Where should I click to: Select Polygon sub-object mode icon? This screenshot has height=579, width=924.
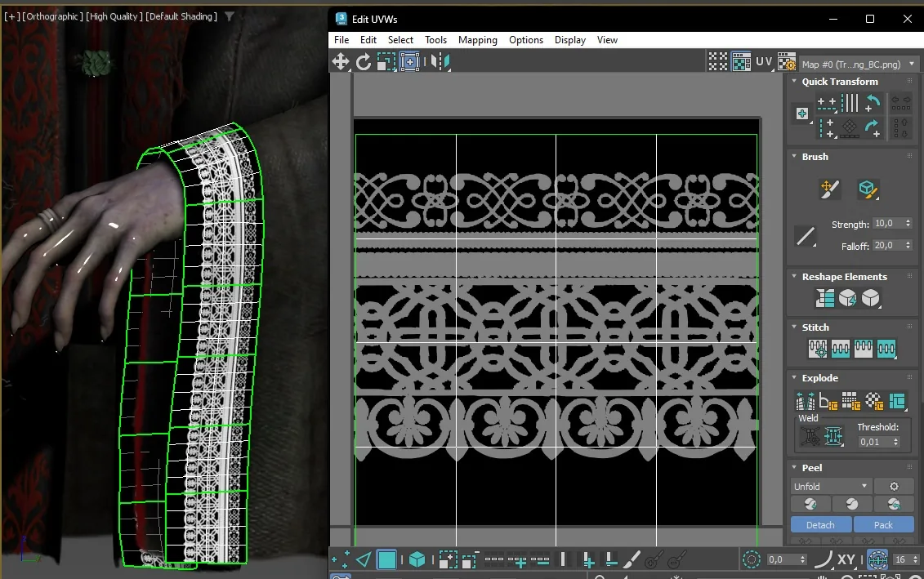coord(386,559)
